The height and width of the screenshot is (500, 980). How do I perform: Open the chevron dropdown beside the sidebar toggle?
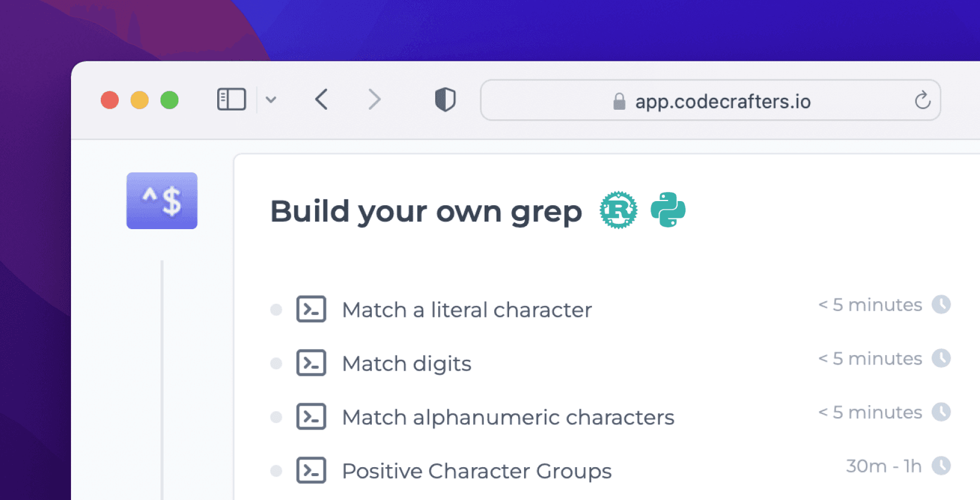point(272,100)
